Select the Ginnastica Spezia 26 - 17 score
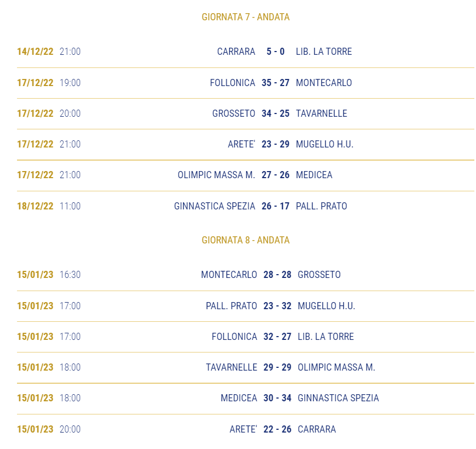The width and height of the screenshot is (476, 449). pos(275,206)
